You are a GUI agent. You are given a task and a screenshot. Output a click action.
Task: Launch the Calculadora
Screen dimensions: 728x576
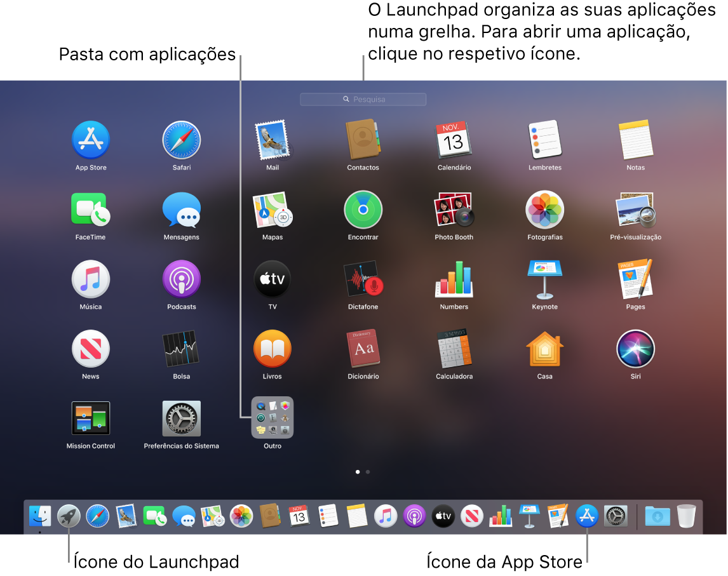(x=454, y=349)
